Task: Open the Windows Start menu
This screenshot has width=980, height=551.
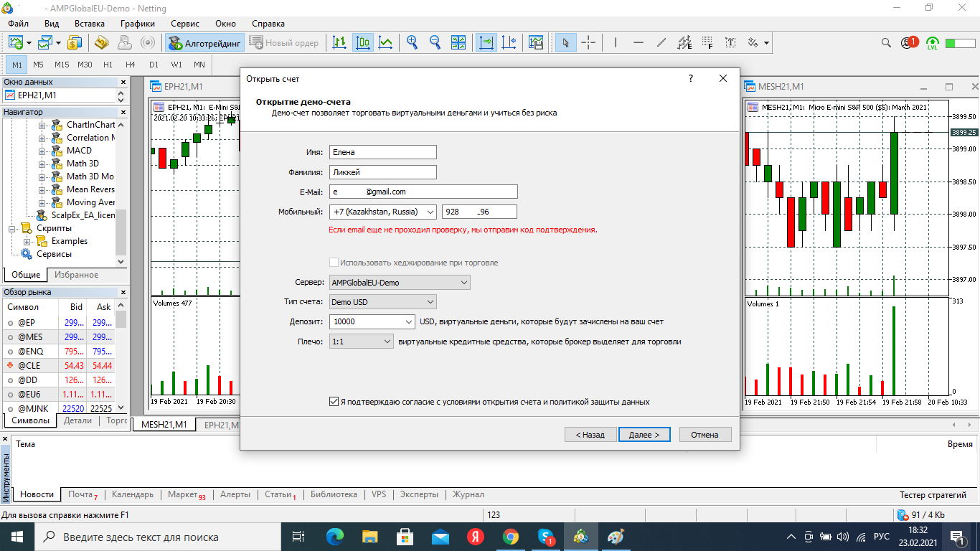Action: coord(17,537)
